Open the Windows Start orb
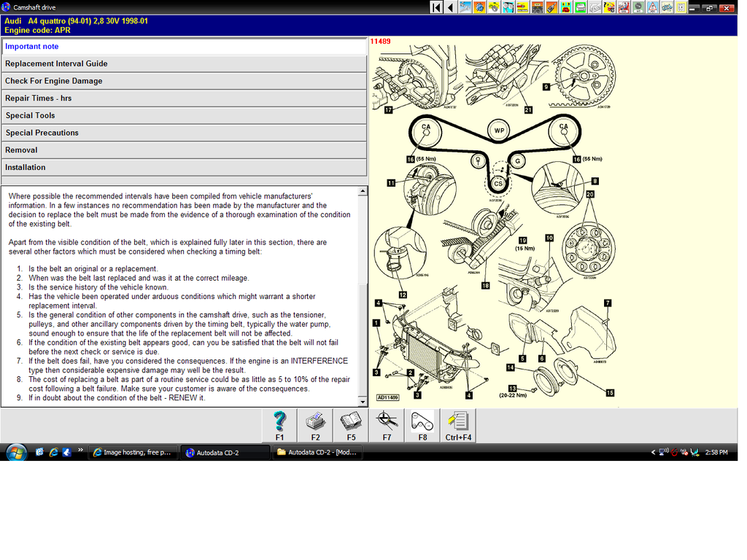747x560 pixels. pyautogui.click(x=16, y=452)
